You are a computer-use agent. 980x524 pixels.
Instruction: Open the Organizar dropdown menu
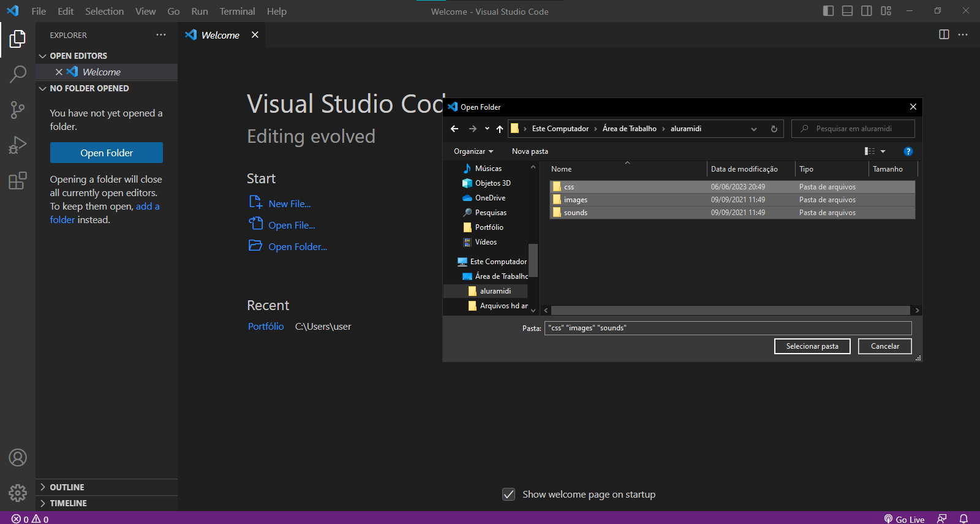pyautogui.click(x=473, y=151)
